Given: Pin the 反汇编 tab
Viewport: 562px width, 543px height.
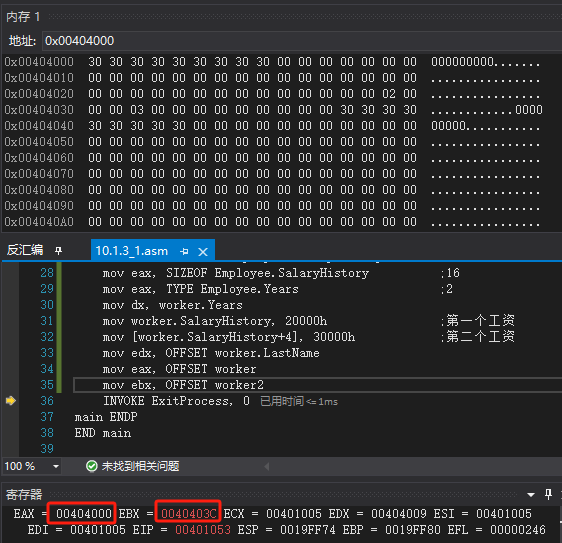Looking at the screenshot, I should [x=58, y=251].
